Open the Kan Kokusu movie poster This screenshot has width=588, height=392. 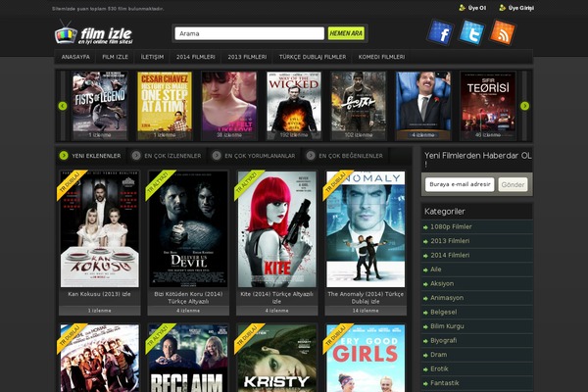[100, 228]
